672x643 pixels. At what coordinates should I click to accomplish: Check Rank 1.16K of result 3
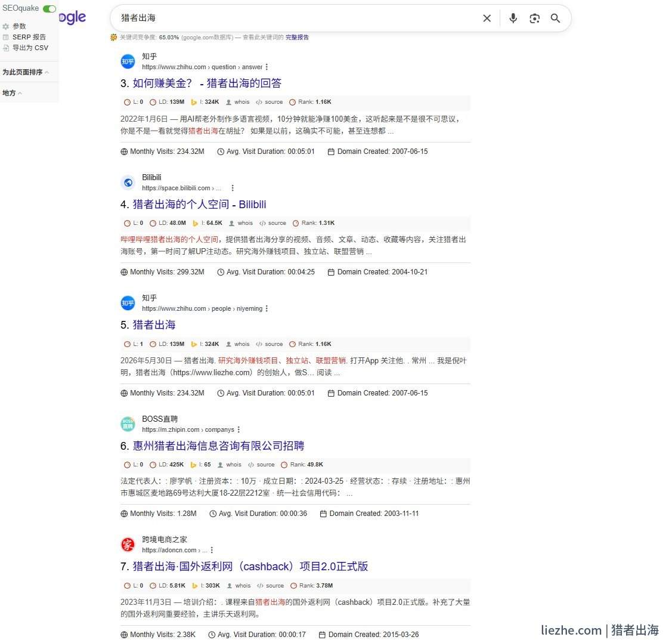coord(310,102)
